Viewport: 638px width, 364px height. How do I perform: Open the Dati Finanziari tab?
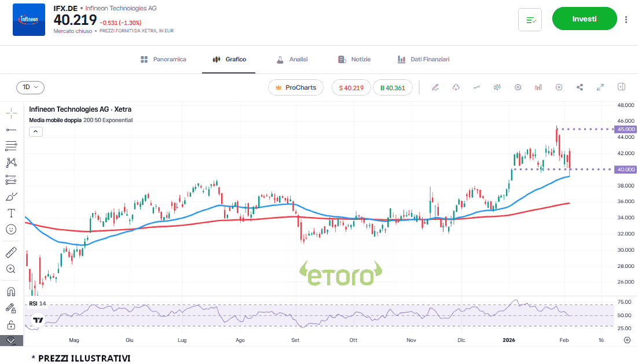coord(423,60)
